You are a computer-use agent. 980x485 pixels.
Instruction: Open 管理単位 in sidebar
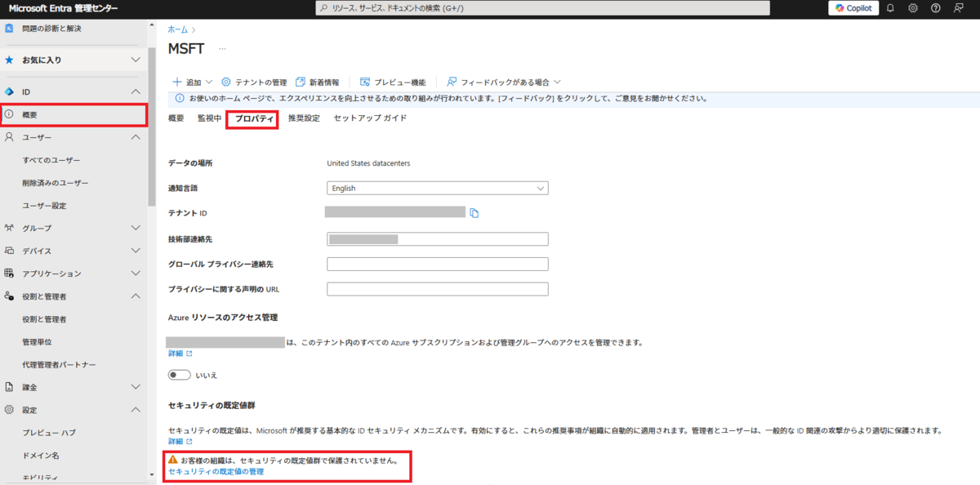tap(37, 341)
